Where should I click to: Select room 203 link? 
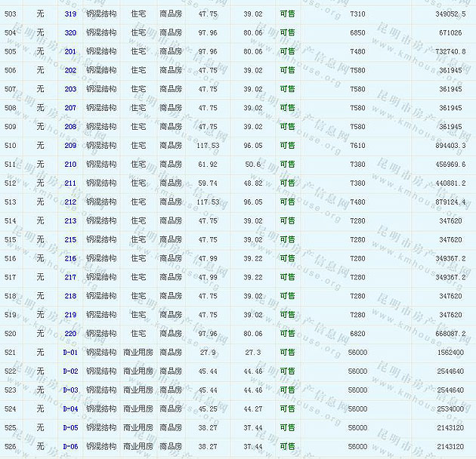tap(70, 89)
